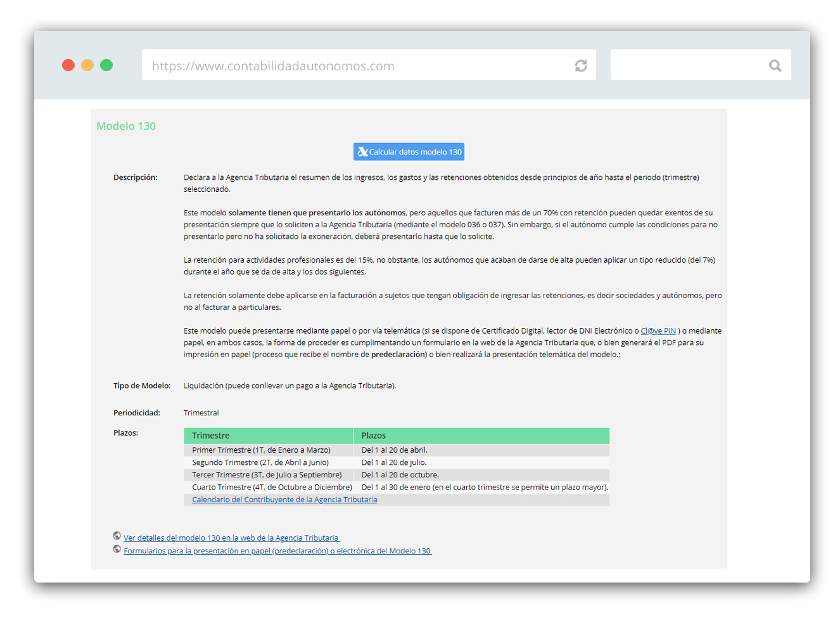Open Calendario del Contribuyente de la Agencia Tributaria

tap(284, 500)
